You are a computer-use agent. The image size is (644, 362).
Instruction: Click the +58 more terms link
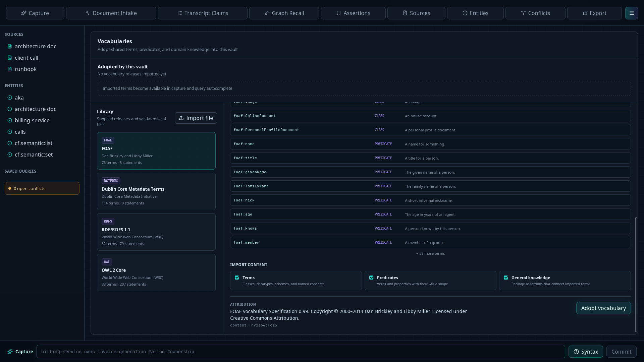430,253
